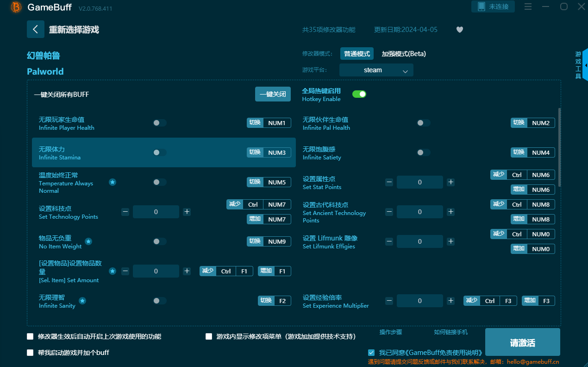Decrease selected item amount with minus
The height and width of the screenshot is (367, 588).
[x=125, y=271]
